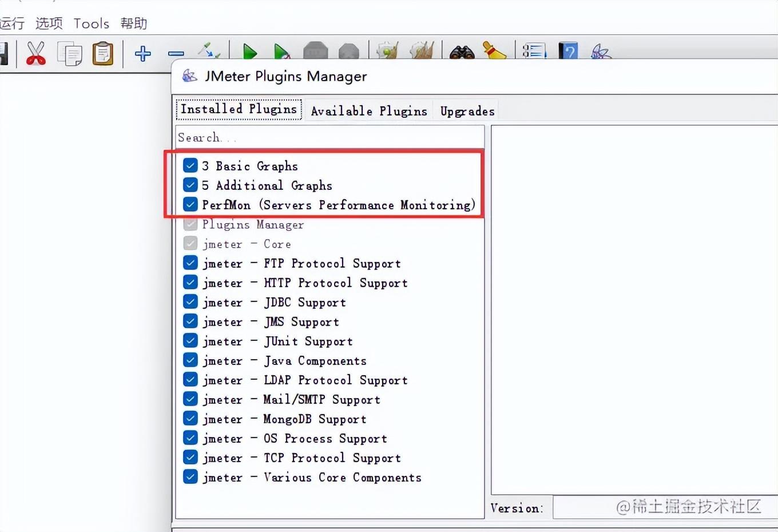This screenshot has width=778, height=532.
Task: Uncheck the 5 Additional Graphs plugin
Action: pyautogui.click(x=190, y=185)
